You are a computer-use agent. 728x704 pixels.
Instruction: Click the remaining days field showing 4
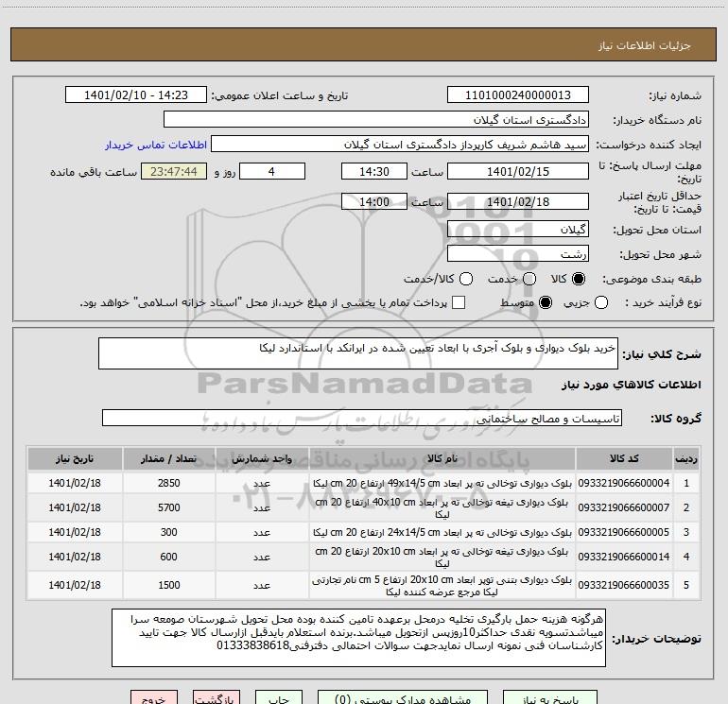point(272,171)
